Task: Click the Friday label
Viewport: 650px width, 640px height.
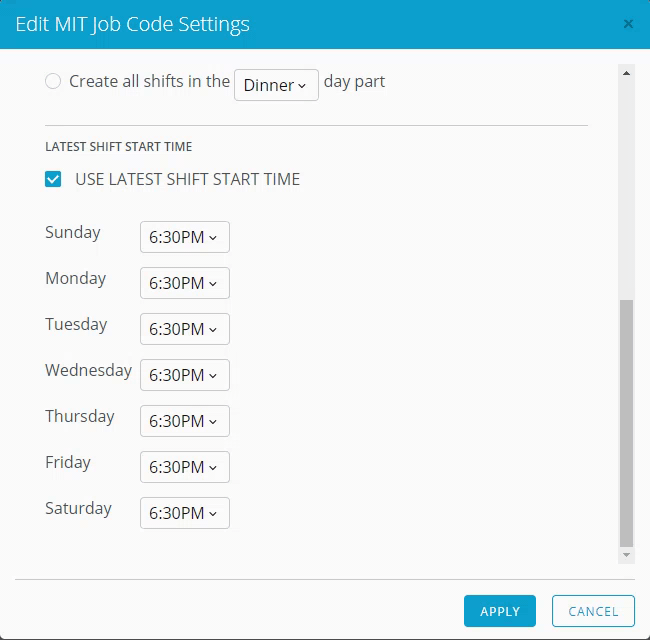Action: pyautogui.click(x=68, y=463)
